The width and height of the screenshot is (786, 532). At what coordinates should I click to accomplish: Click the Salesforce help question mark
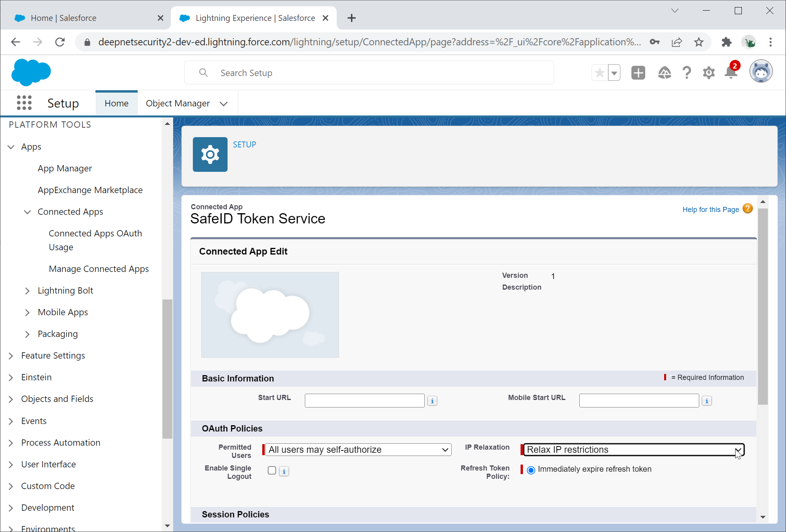(687, 73)
